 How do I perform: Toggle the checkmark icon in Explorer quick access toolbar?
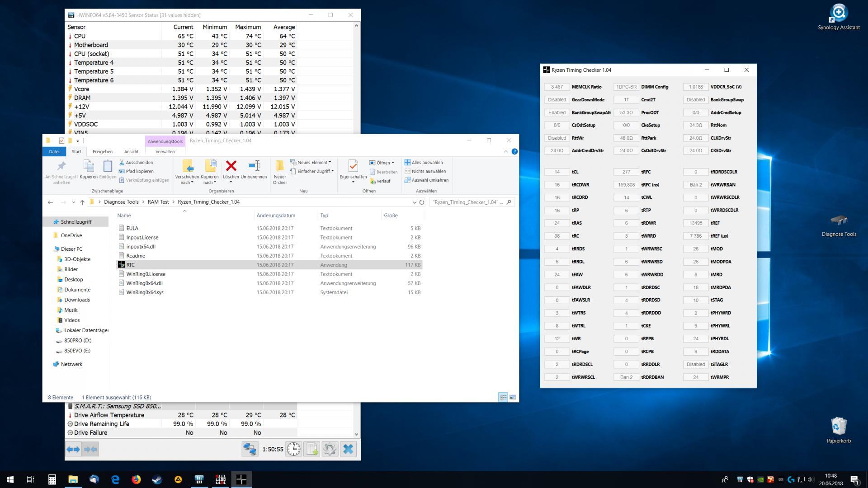(61, 141)
